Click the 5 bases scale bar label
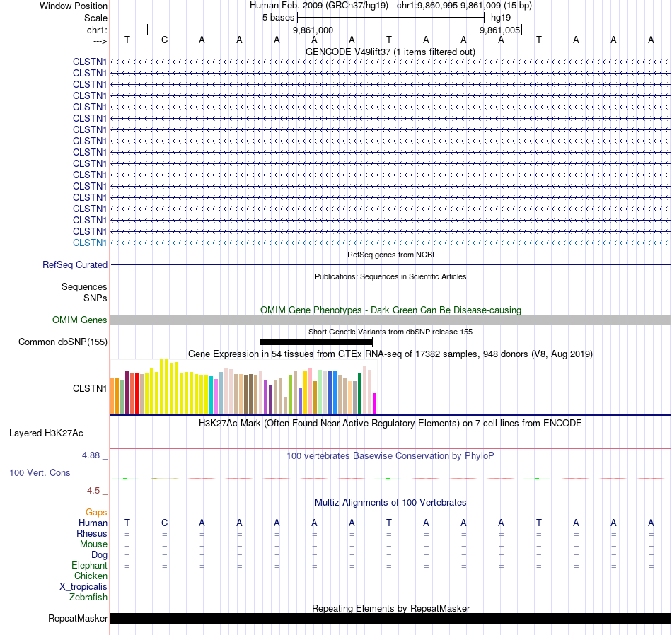 pyautogui.click(x=278, y=18)
